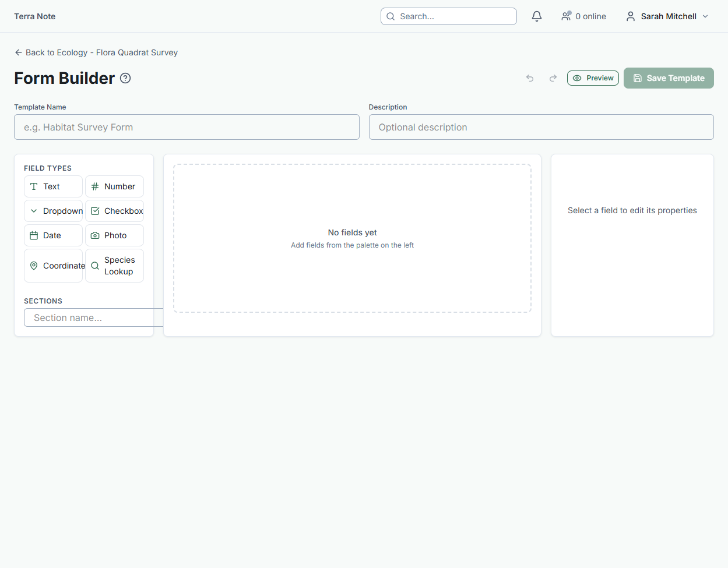
Task: Click the redo arrow icon
Action: (x=553, y=78)
